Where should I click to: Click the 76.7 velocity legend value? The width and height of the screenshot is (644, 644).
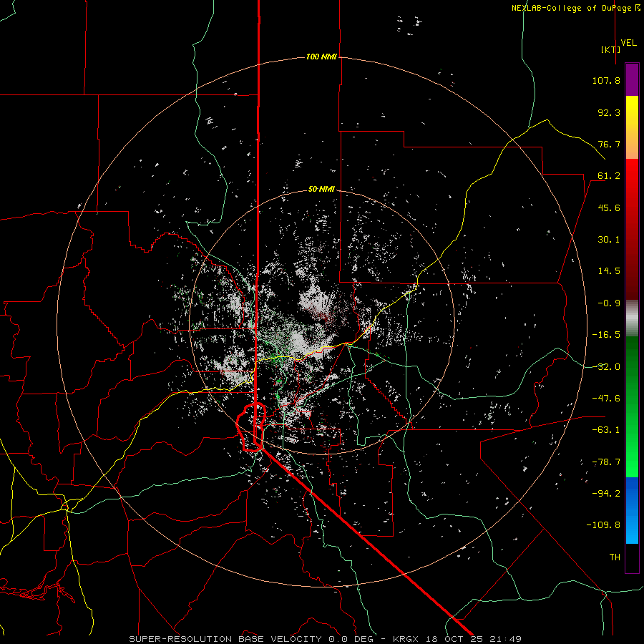pos(609,144)
